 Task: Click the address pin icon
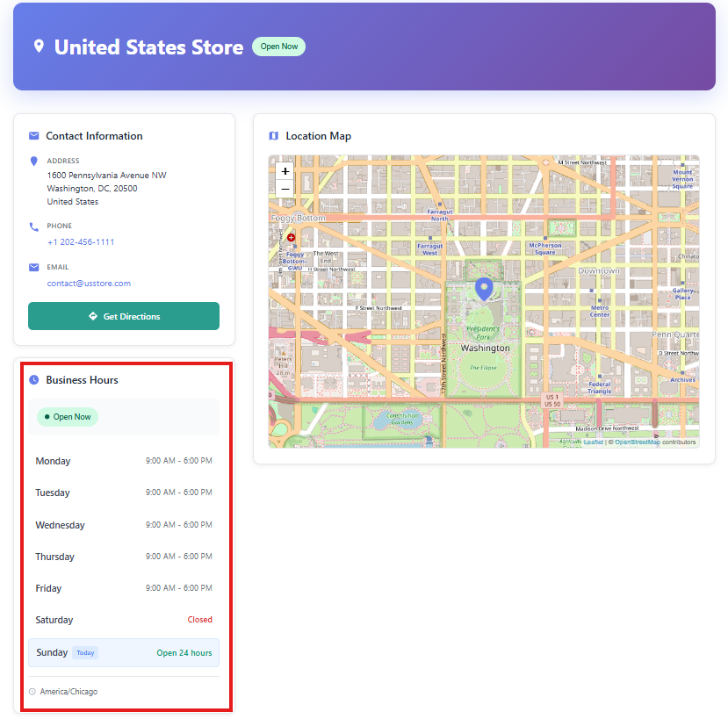34,161
